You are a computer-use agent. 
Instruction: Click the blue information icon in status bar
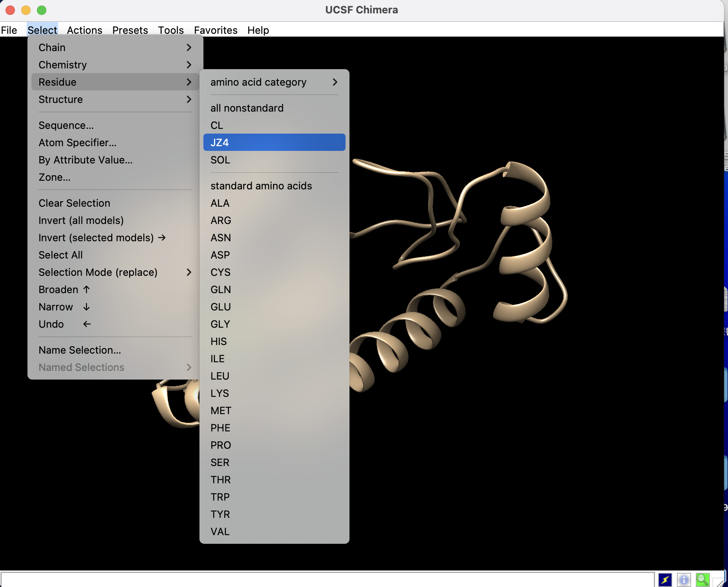[x=684, y=580]
